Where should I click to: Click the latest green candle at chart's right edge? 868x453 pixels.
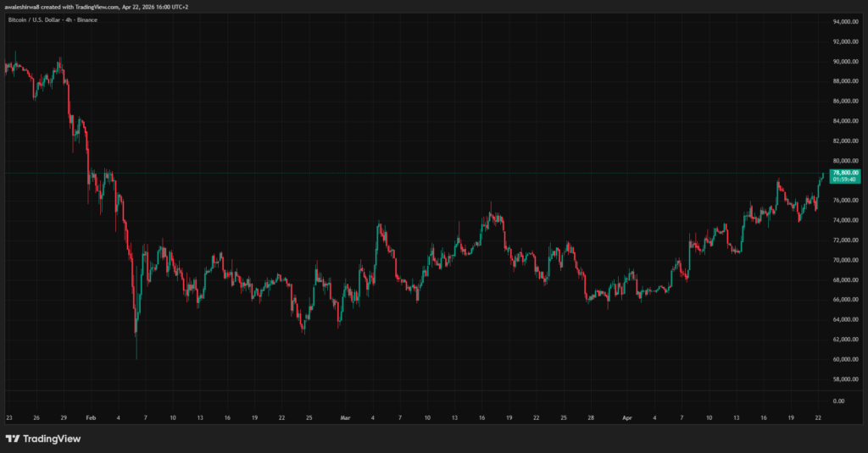click(821, 175)
